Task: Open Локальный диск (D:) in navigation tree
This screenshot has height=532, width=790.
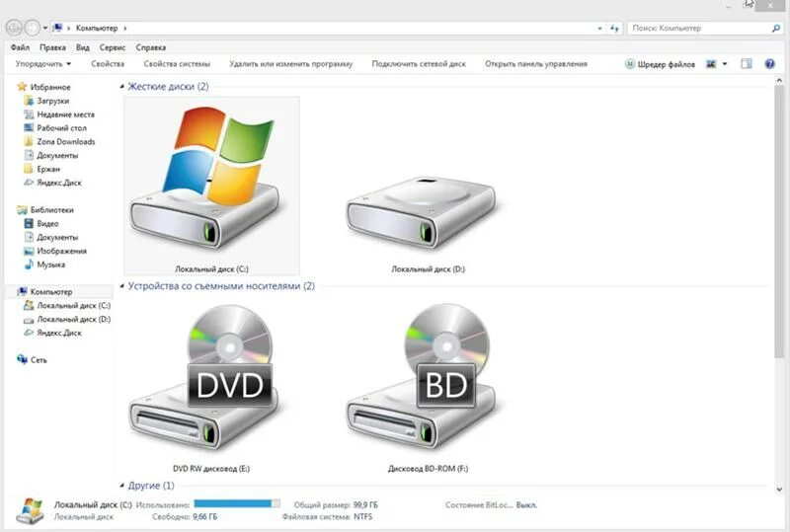Action: pyautogui.click(x=67, y=319)
